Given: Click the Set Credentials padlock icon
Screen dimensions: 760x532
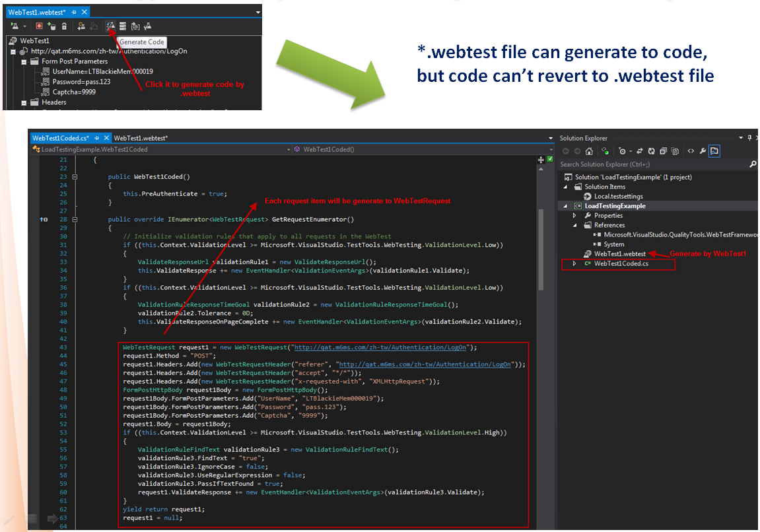Looking at the screenshot, I should point(64,26).
